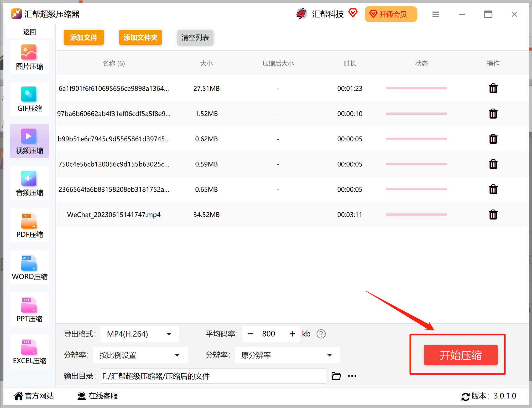Viewport: 532px width, 408px height.
Task: Select file name 2366564fa6b83158208eb3181752a...
Action: pos(113,189)
